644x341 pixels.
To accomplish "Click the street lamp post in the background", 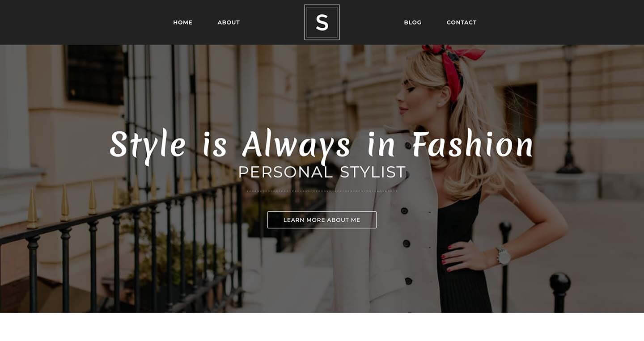I will [569, 109].
